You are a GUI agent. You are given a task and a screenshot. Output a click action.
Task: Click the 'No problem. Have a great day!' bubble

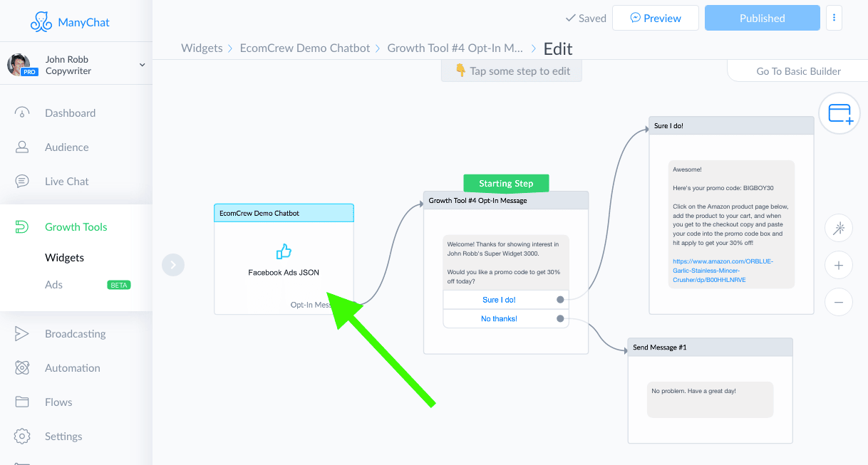pyautogui.click(x=710, y=399)
